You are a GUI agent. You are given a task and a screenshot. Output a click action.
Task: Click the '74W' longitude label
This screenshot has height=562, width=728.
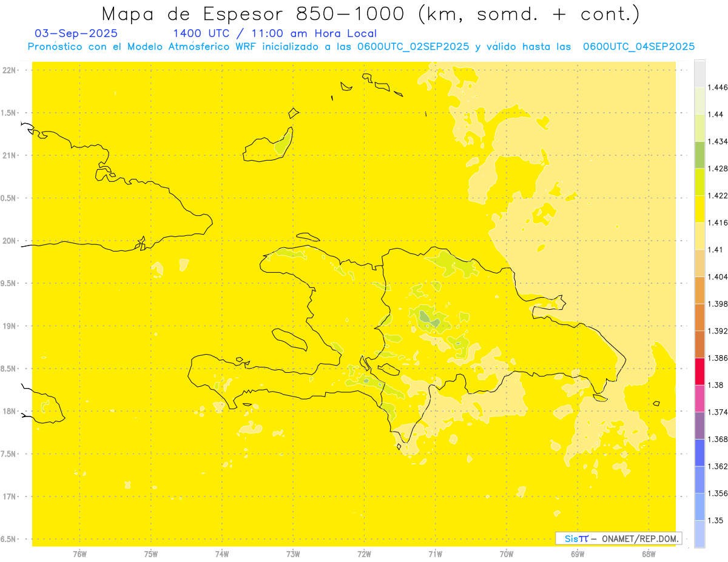point(222,554)
